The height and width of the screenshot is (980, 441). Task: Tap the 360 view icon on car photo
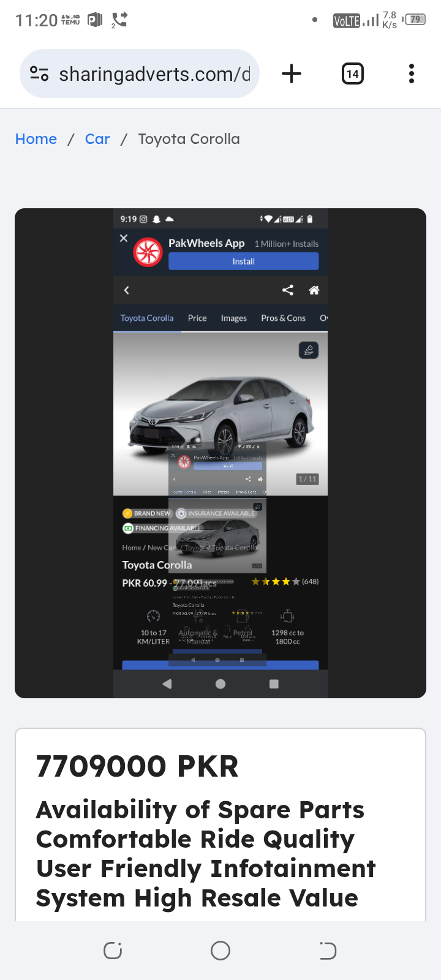pyautogui.click(x=309, y=350)
